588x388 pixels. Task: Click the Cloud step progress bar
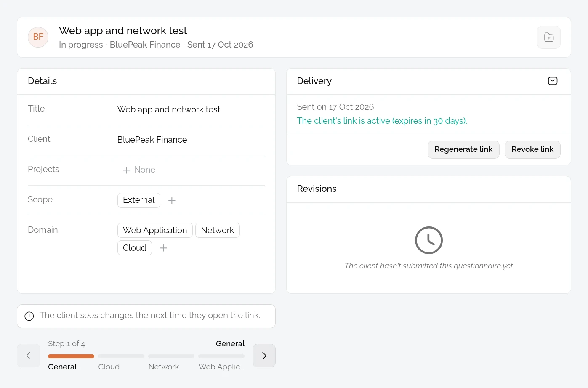(x=121, y=356)
